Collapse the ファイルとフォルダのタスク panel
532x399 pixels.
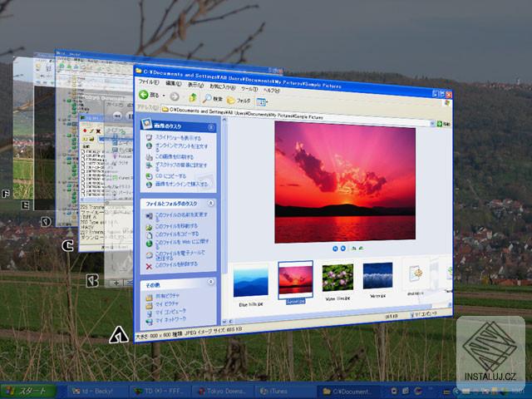(210, 203)
